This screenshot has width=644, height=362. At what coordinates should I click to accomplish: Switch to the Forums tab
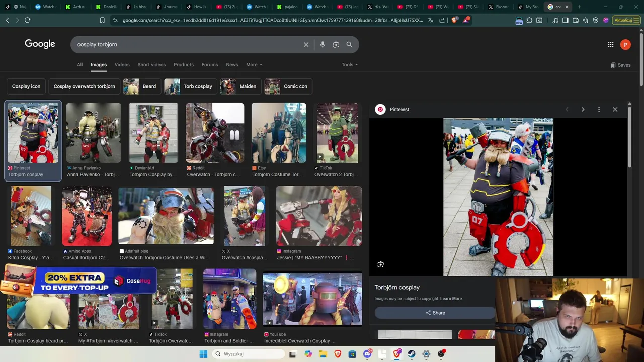tap(210, 65)
